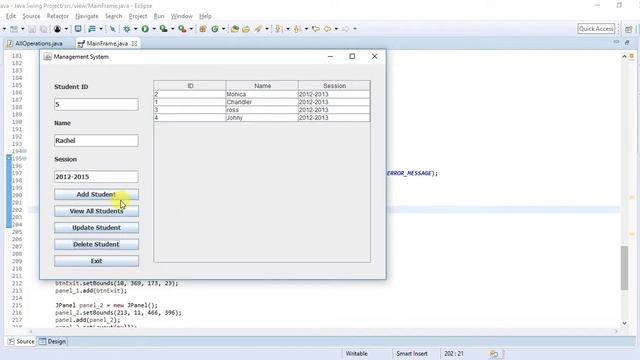Minimize the editor area view
Screen dimensions: 640x360
coord(616,42)
